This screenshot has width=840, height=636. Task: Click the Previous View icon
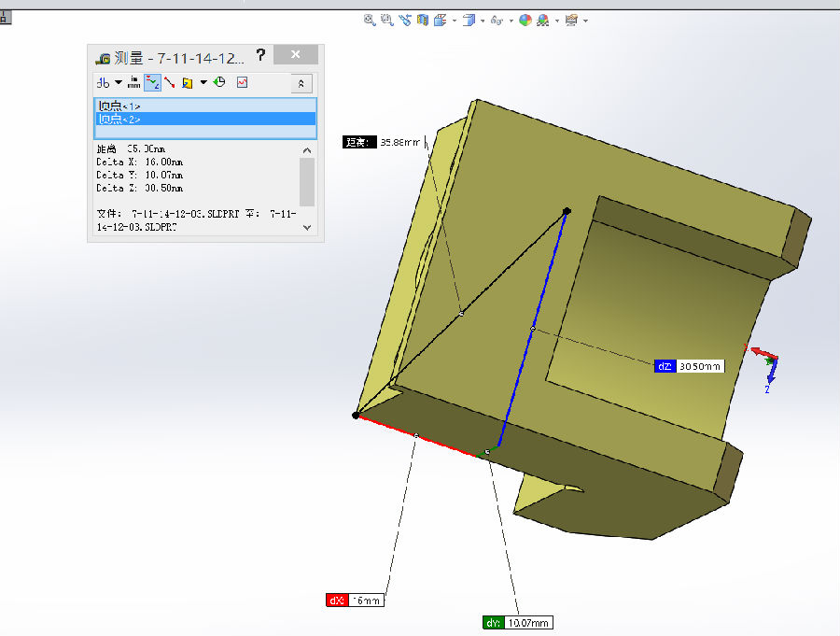(404, 20)
